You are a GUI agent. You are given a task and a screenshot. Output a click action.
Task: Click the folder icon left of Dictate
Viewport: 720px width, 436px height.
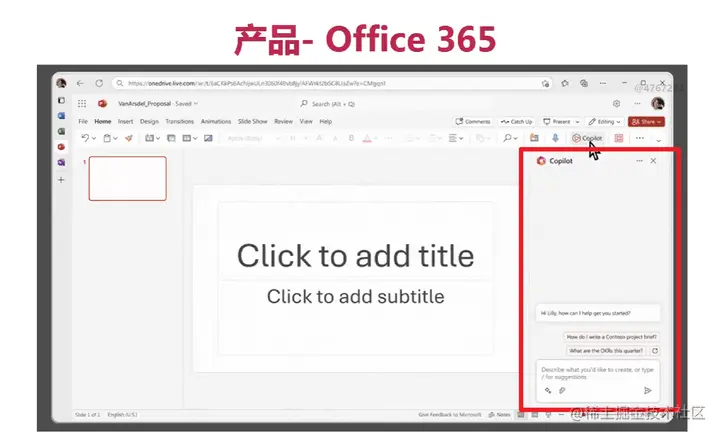[534, 138]
